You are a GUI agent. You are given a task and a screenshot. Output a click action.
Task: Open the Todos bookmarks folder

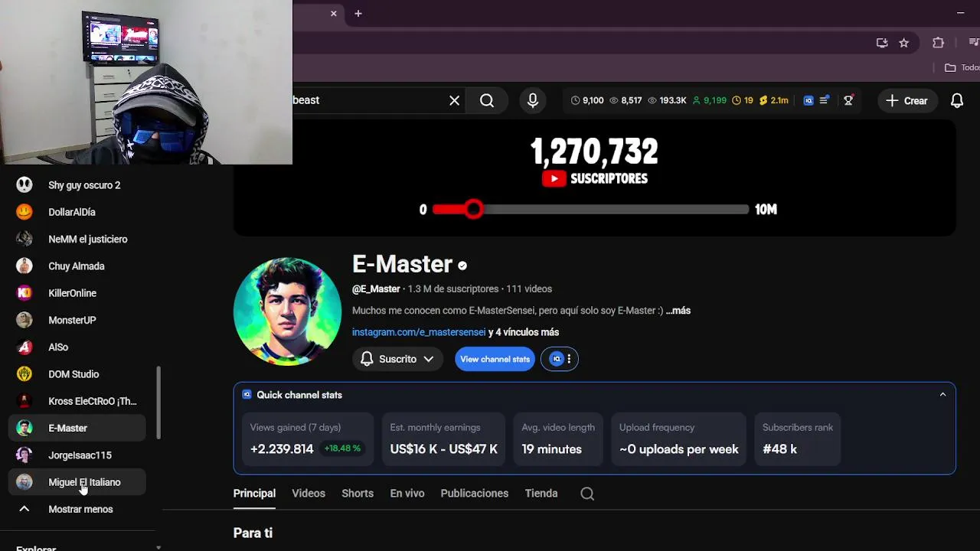(962, 67)
